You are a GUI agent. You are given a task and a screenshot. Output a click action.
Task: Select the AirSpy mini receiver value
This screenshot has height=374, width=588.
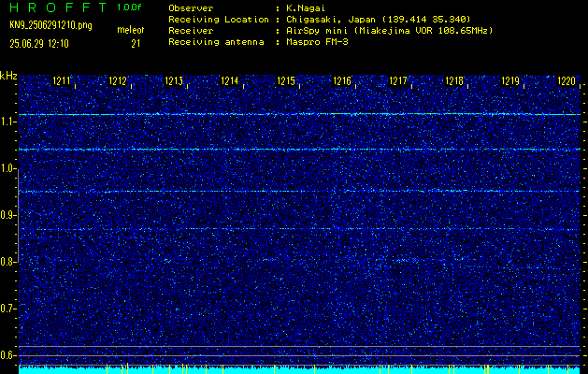[x=390, y=30]
